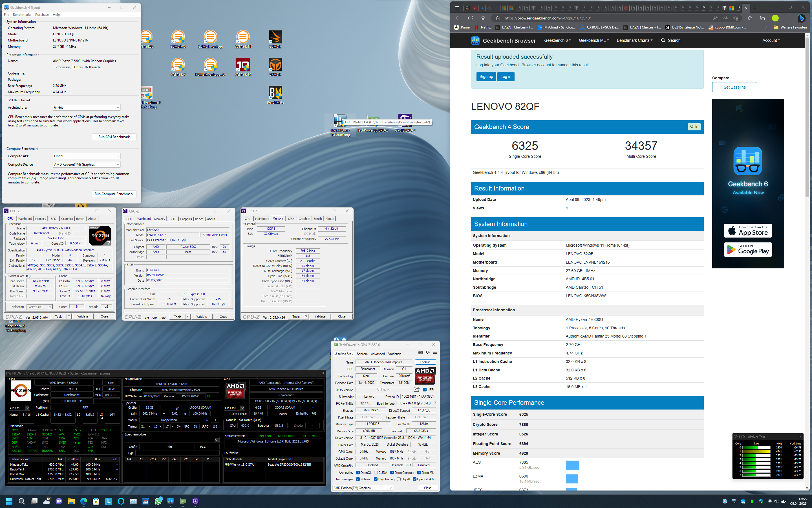Viewport: 812px width, 508px height.
Task: Expand the Geekbench 6 navigation menu
Action: (x=557, y=41)
